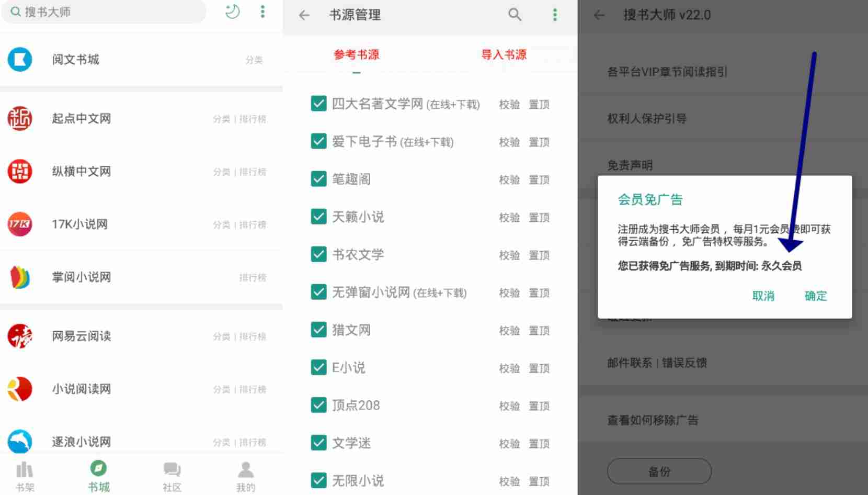Uncheck the 爱下电子书 source checkbox
This screenshot has width=868, height=495.
[318, 141]
